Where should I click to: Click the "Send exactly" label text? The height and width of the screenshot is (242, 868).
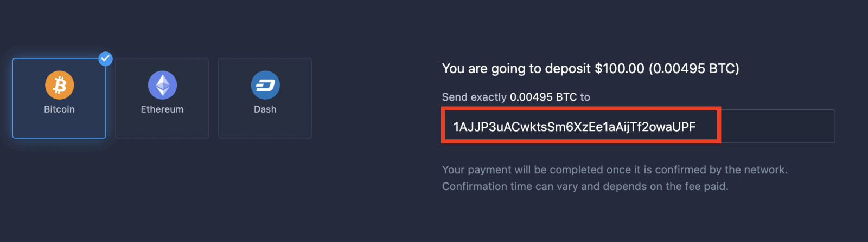474,97
